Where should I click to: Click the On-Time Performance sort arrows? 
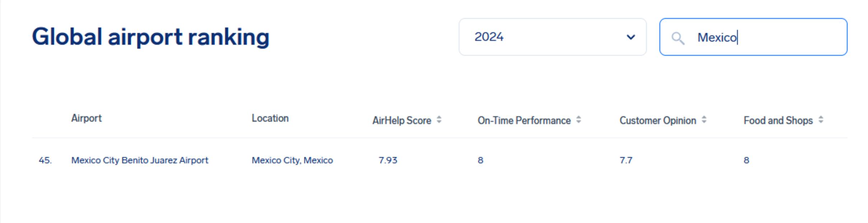(578, 120)
